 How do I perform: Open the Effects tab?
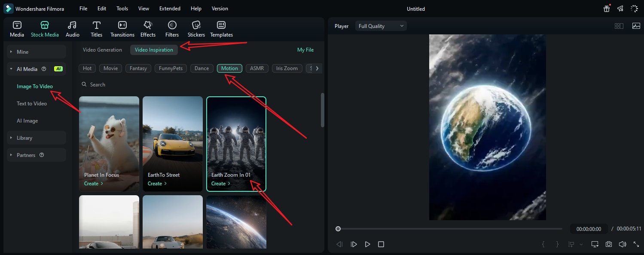point(148,29)
